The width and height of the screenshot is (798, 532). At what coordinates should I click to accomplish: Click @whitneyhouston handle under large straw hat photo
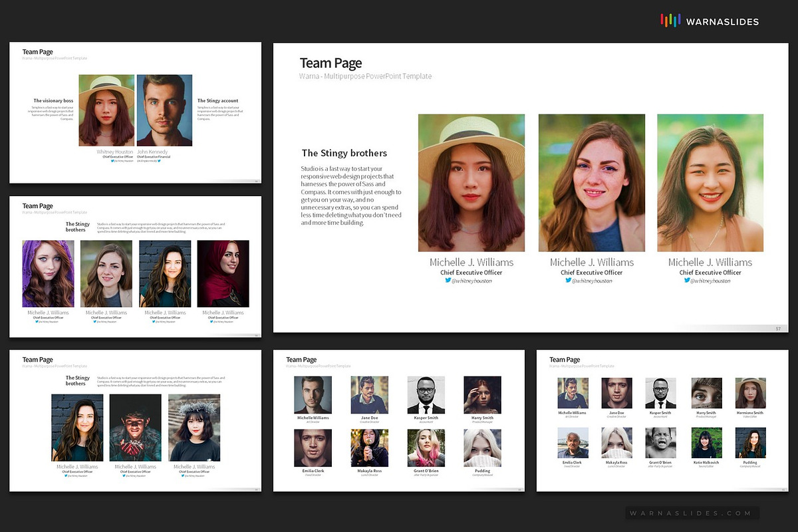pyautogui.click(x=471, y=281)
